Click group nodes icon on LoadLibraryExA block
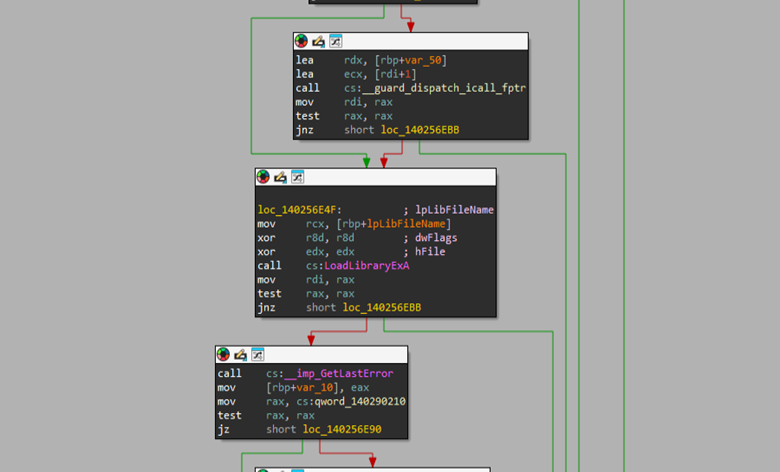The width and height of the screenshot is (780, 472). pos(297,177)
